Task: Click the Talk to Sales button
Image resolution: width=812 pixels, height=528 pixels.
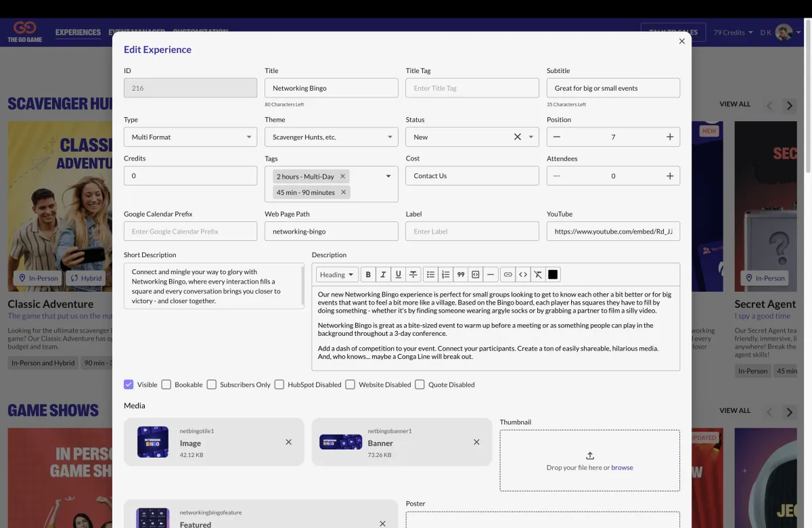Action: tap(673, 32)
